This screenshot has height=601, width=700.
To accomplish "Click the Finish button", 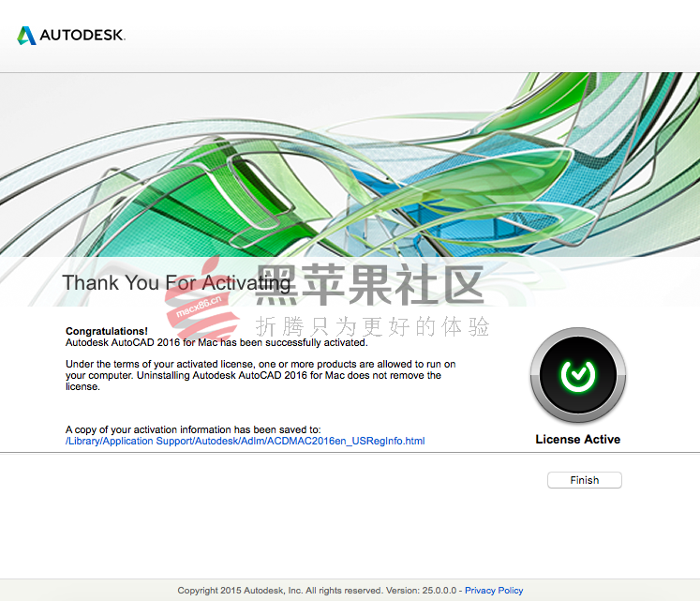I will (585, 480).
